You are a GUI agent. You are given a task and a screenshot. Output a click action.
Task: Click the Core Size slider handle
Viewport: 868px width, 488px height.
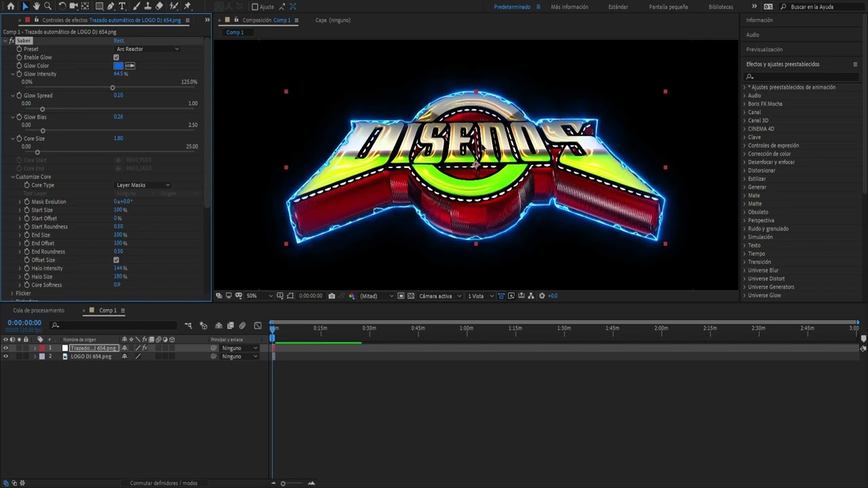click(x=37, y=152)
